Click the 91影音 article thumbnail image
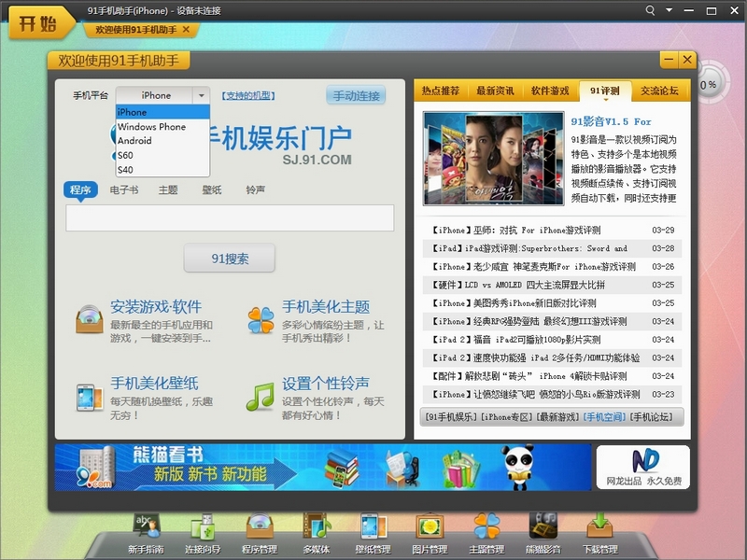This screenshot has height=560, width=747. tap(493, 159)
